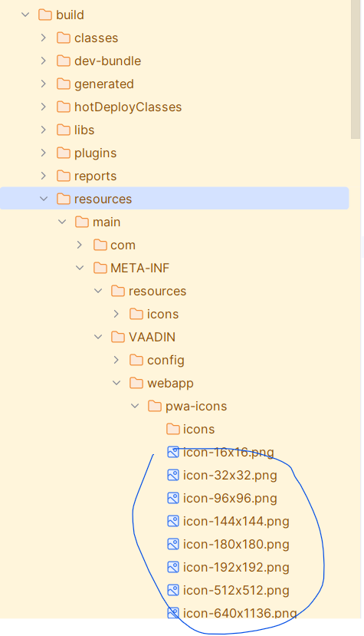This screenshot has width=364, height=636.
Task: Expand the config folder under VAADIN
Action: pos(116,360)
